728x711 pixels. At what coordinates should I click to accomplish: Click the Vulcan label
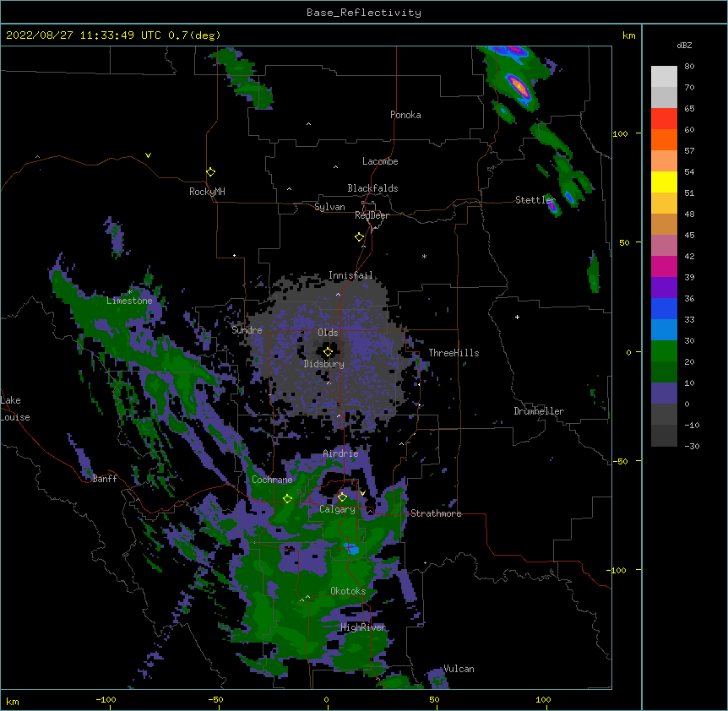click(459, 669)
